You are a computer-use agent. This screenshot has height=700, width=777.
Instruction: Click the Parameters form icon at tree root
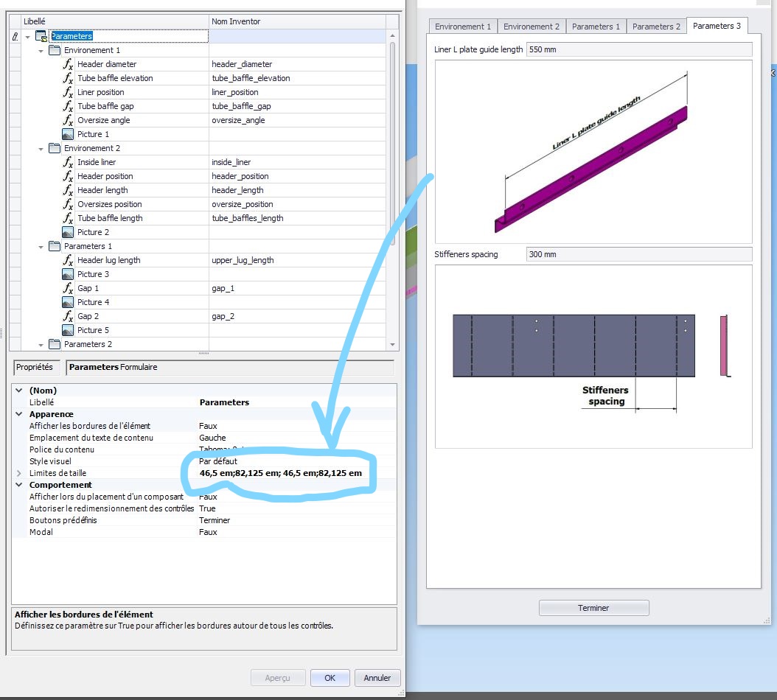click(x=41, y=35)
